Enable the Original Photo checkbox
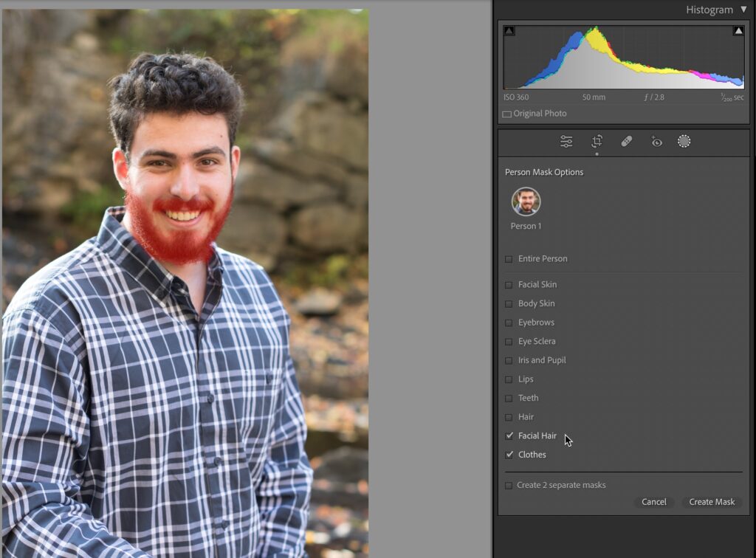This screenshot has height=558, width=756. pyautogui.click(x=506, y=114)
